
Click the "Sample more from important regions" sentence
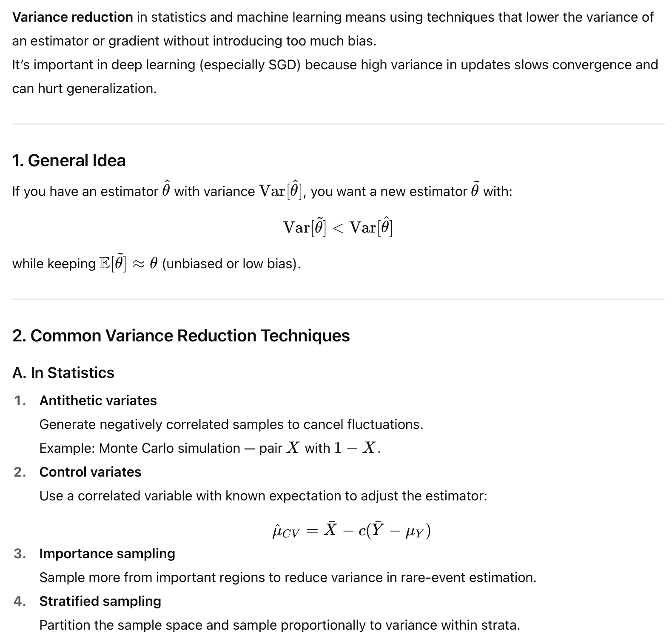click(x=288, y=577)
